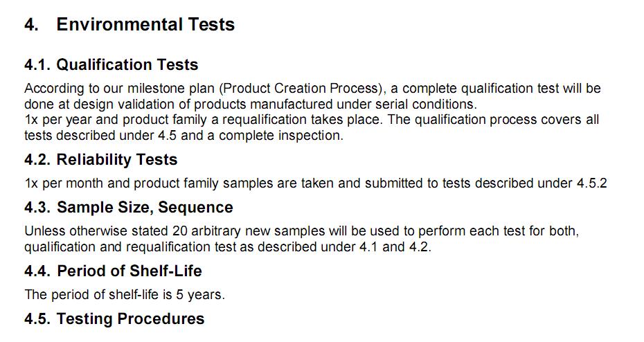The height and width of the screenshot is (342, 644).
Task: Click the "4. Environmental Tests" main heading
Action: [129, 25]
